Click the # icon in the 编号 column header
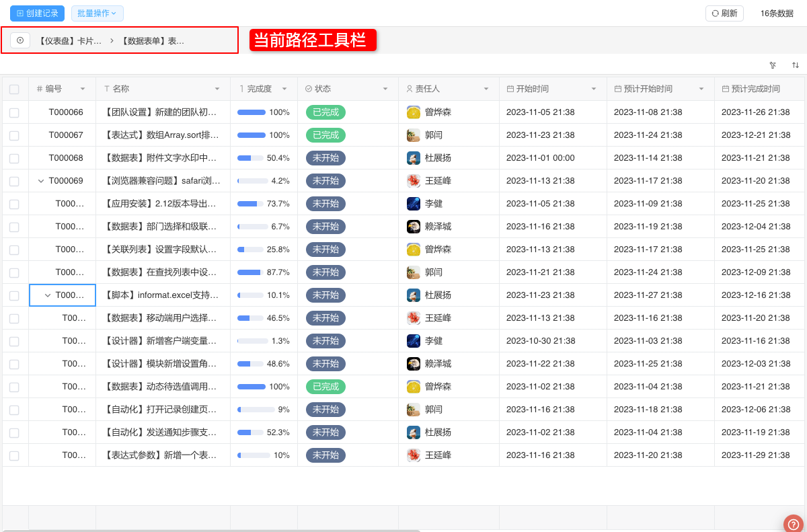Screen dimensions: 807x532 click(x=40, y=88)
